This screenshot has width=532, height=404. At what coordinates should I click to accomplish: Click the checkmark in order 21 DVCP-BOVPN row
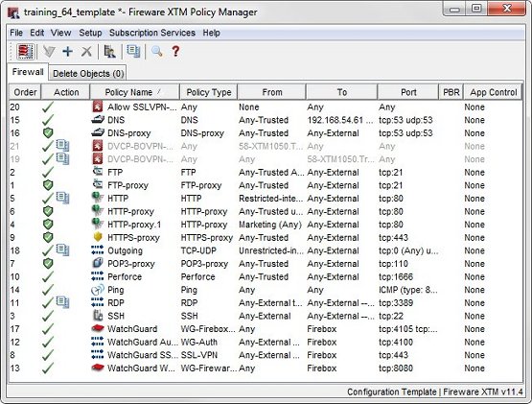point(48,146)
